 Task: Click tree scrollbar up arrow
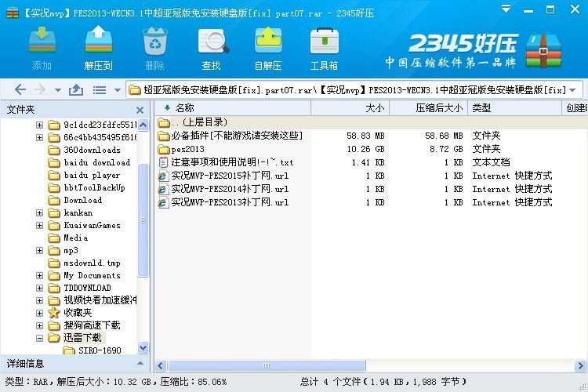[x=143, y=125]
